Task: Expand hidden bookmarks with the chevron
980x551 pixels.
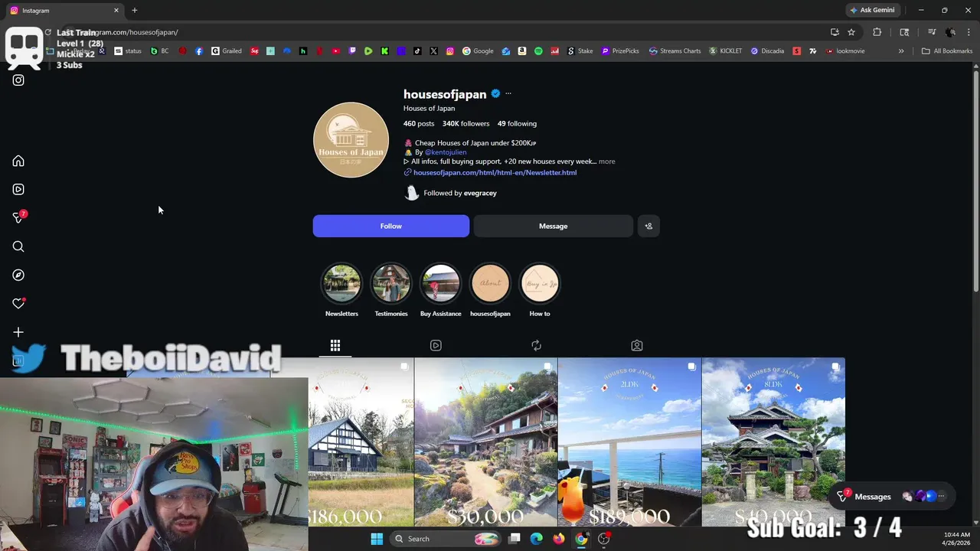Action: pyautogui.click(x=901, y=51)
